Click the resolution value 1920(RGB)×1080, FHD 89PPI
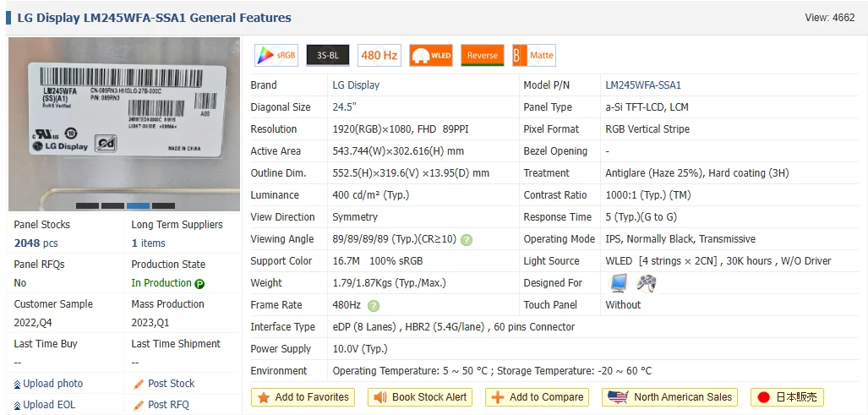The image size is (868, 415). click(401, 129)
